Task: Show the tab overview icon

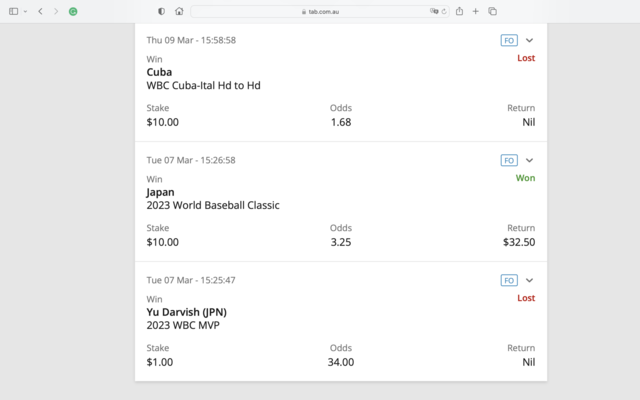Action: coord(493,11)
